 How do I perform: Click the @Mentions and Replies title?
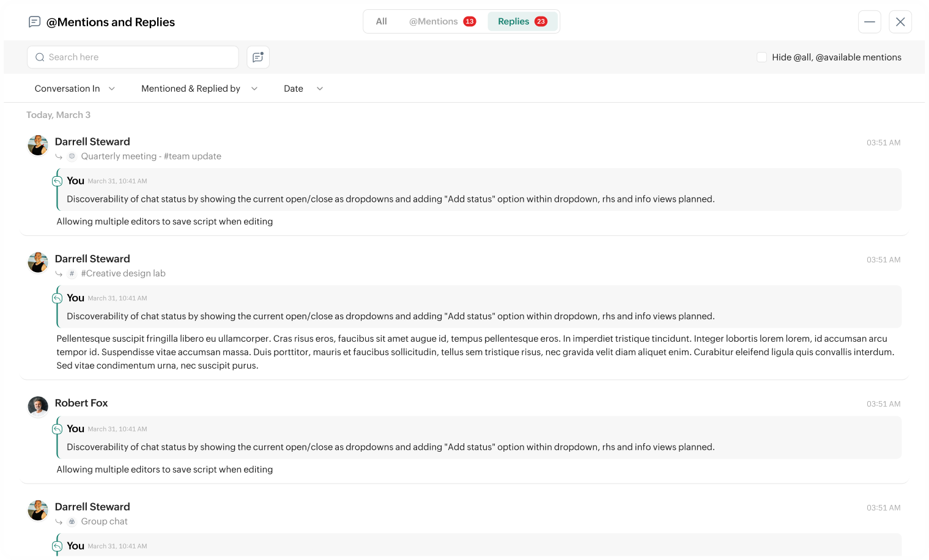tap(111, 22)
